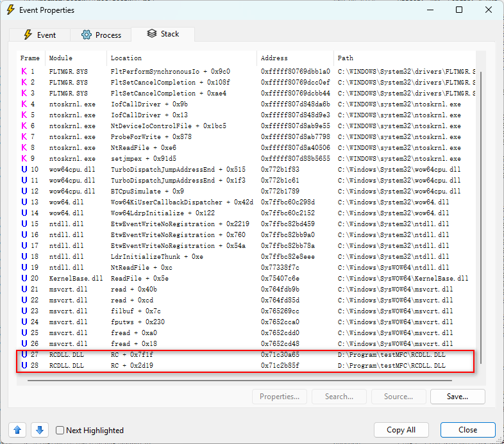504x444 pixels.
Task: Click the user U icon of frame 15
Action: click(24, 224)
